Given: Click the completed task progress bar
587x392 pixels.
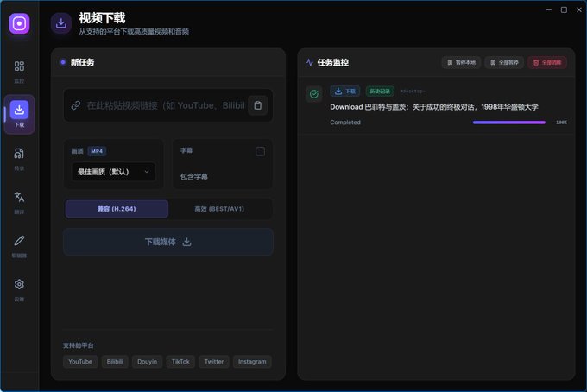Looking at the screenshot, I should [x=509, y=123].
